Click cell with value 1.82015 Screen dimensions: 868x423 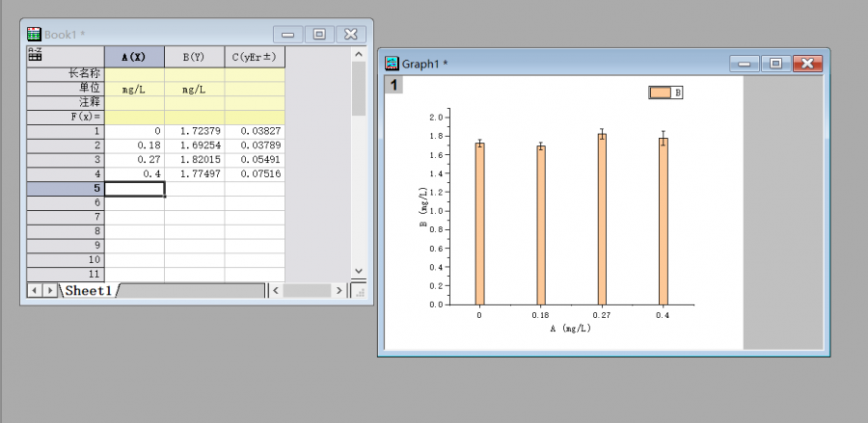[194, 159]
